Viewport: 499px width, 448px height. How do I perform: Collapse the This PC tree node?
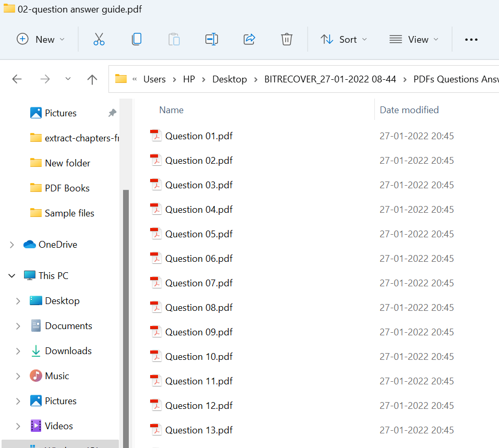pyautogui.click(x=12, y=276)
